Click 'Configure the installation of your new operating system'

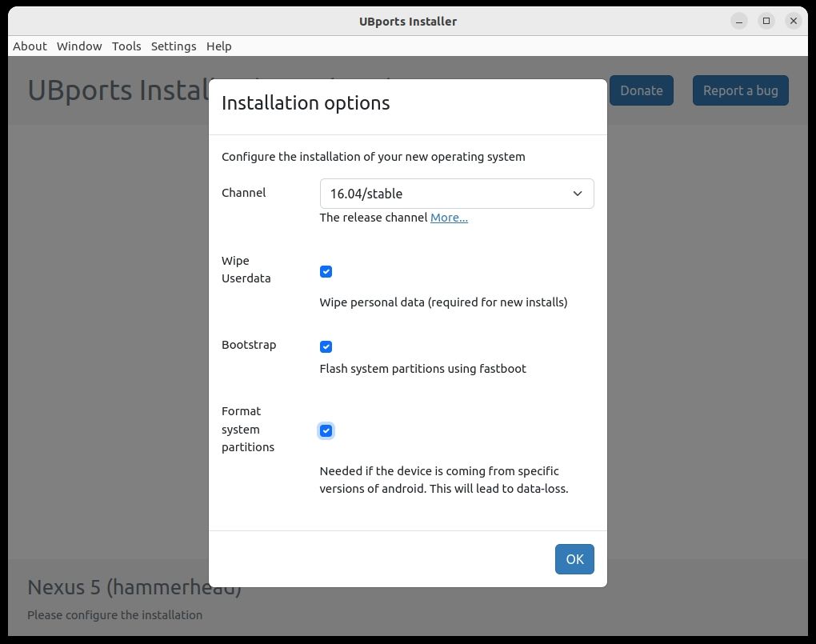point(373,157)
